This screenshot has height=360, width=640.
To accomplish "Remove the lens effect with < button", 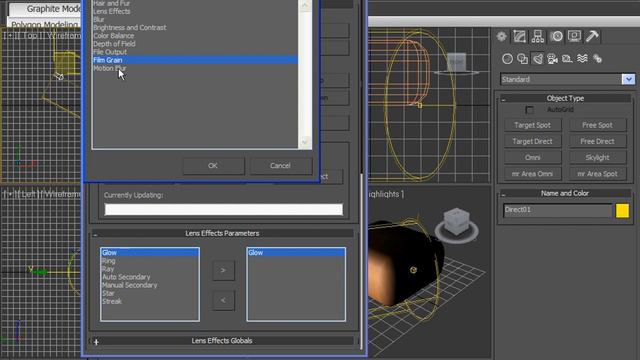I will [x=223, y=300].
